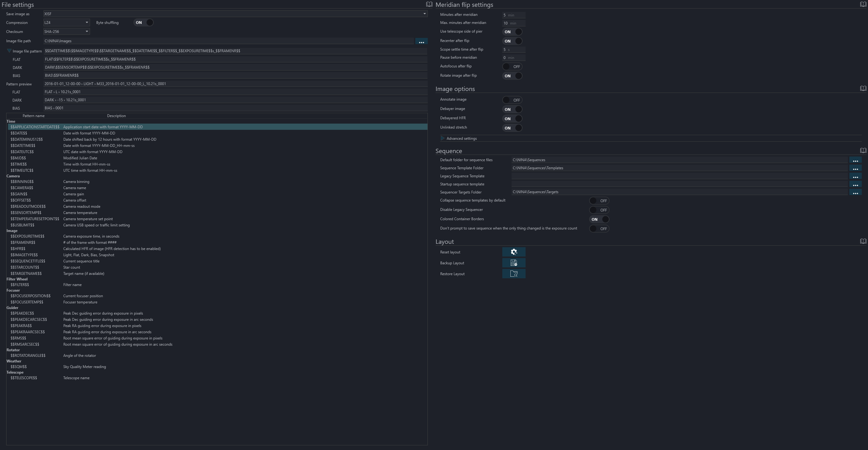Select $$FILTER$$ pattern row

pyautogui.click(x=218, y=285)
